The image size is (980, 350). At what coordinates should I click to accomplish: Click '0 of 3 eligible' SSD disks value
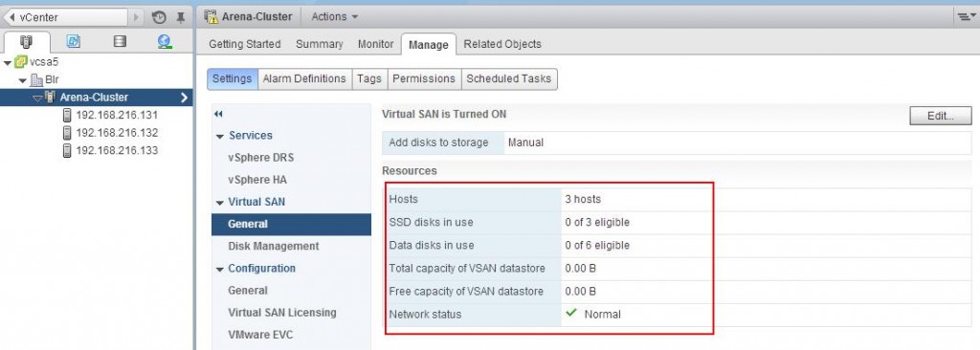coord(597,223)
